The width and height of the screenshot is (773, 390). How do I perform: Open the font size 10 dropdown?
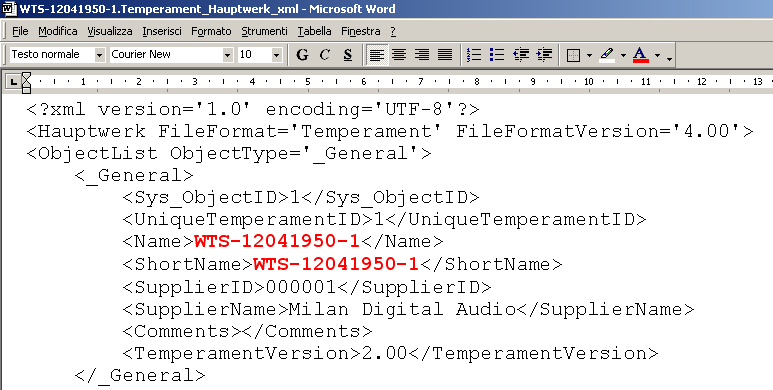coord(277,55)
